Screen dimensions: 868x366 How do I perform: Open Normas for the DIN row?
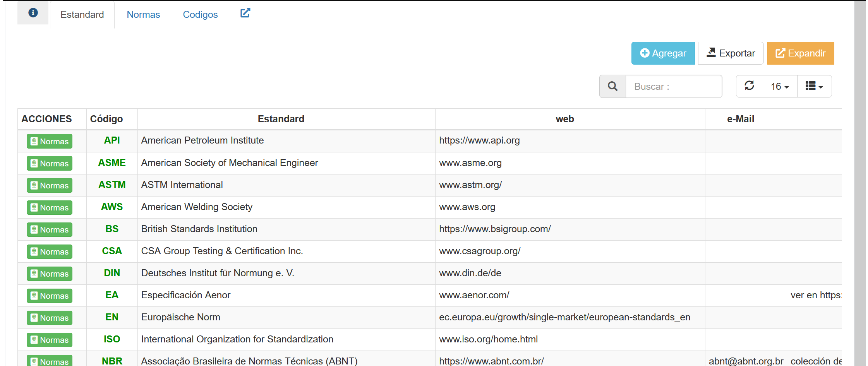click(x=50, y=274)
